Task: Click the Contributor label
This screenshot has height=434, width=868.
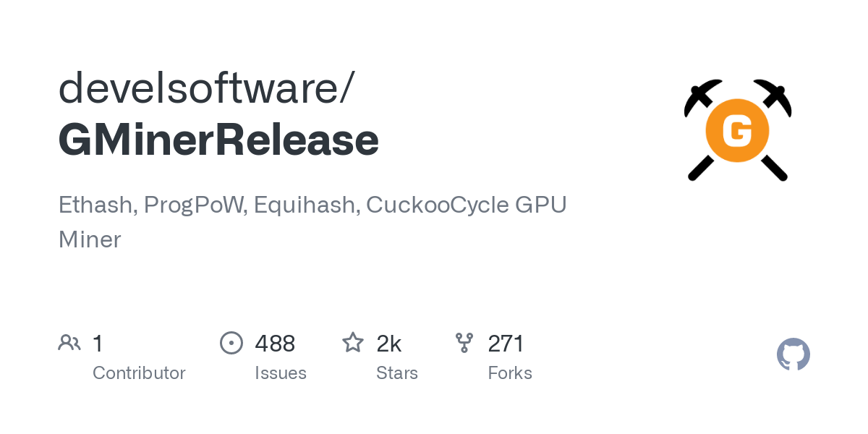Action: pyautogui.click(x=139, y=373)
